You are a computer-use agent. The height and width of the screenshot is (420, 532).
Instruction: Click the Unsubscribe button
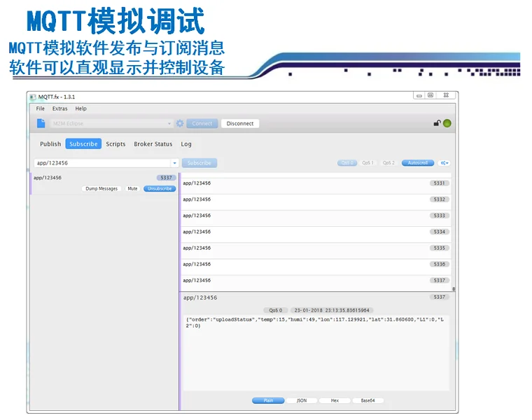coord(160,188)
